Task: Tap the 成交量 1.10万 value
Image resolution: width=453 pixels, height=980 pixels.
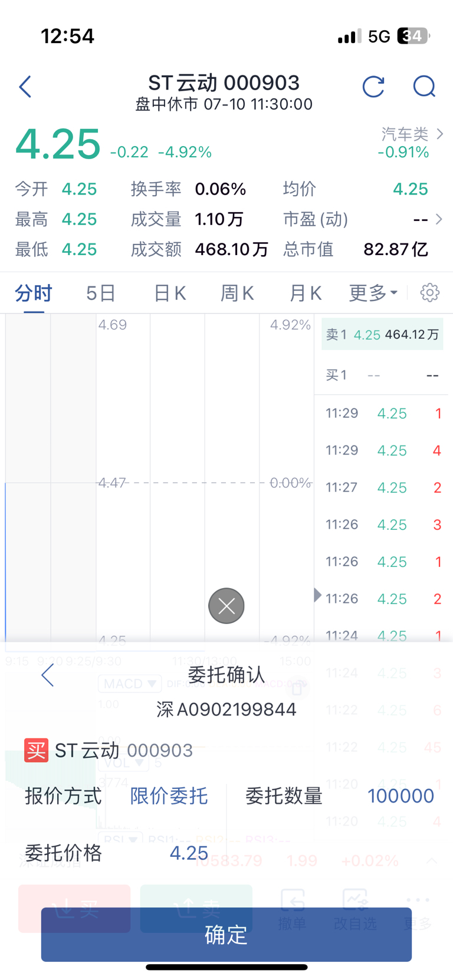Action: click(219, 219)
